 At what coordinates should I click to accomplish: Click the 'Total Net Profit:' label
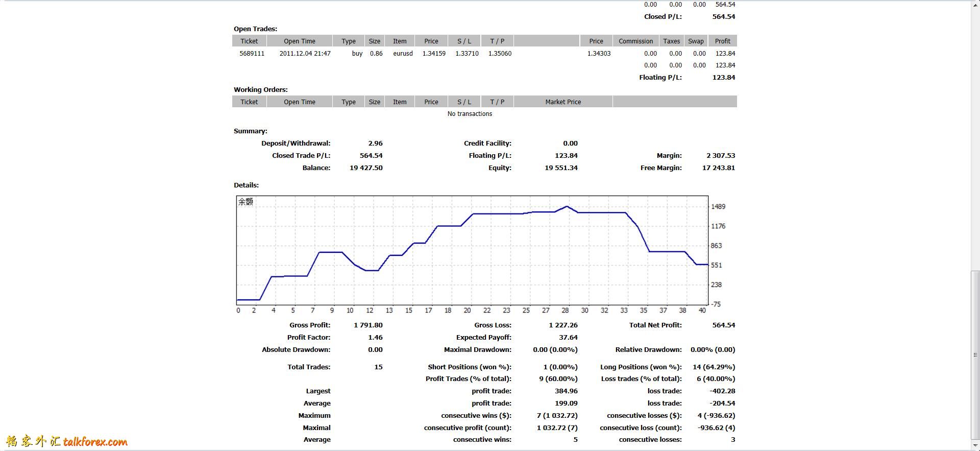point(655,325)
